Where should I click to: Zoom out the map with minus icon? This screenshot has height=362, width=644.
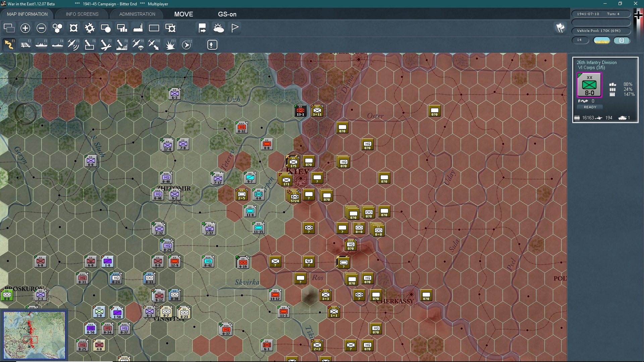point(41,28)
